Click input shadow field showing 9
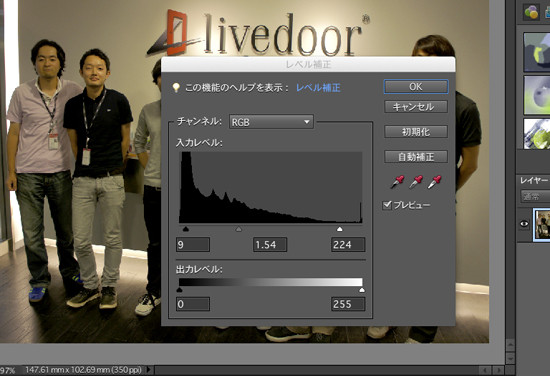The image size is (550, 376). (x=193, y=244)
